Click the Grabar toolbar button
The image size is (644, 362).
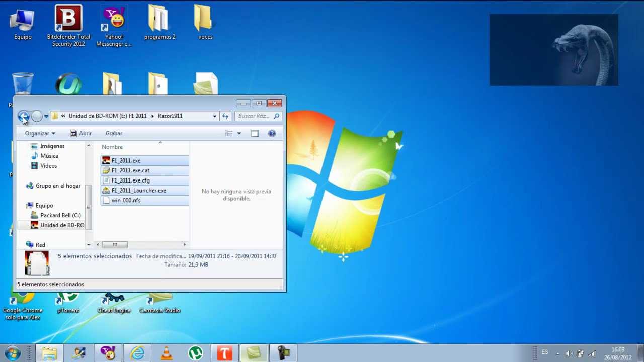(114, 133)
